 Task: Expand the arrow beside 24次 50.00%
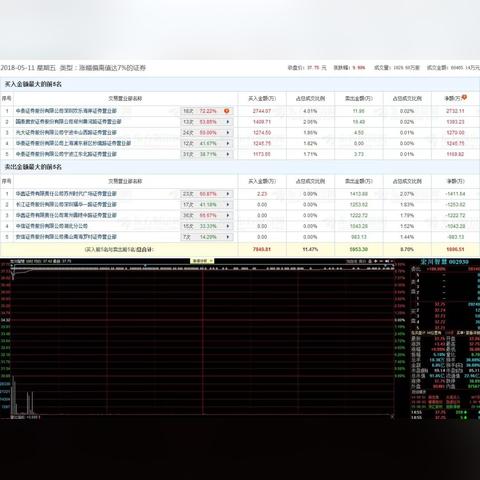228,133
